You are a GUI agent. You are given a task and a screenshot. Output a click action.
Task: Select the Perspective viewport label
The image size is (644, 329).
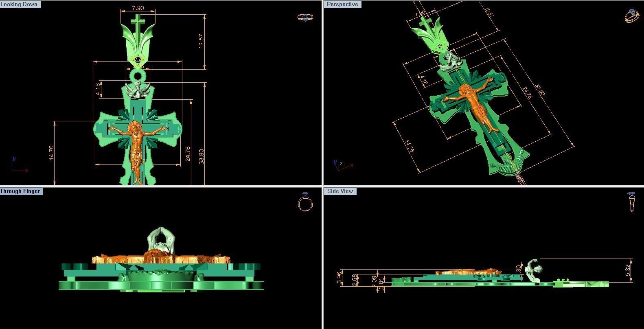pyautogui.click(x=342, y=4)
